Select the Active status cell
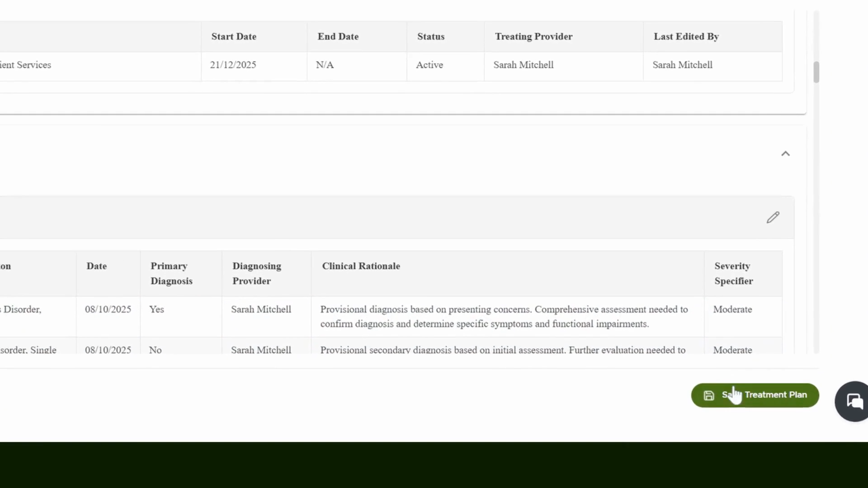868x488 pixels. coord(429,65)
